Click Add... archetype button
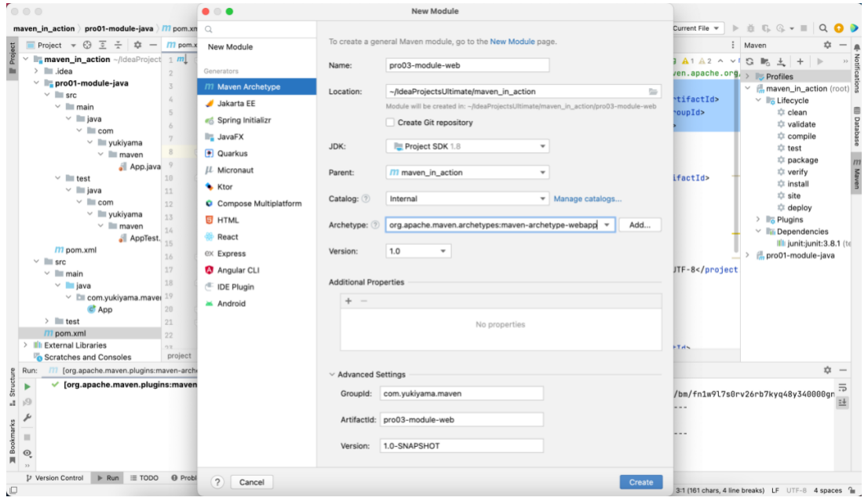The image size is (868, 501). click(640, 225)
